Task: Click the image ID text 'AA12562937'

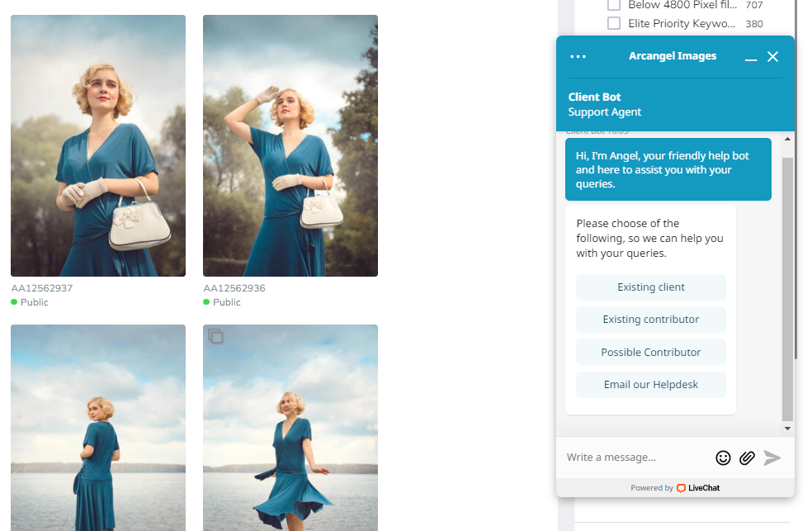Action: (42, 288)
